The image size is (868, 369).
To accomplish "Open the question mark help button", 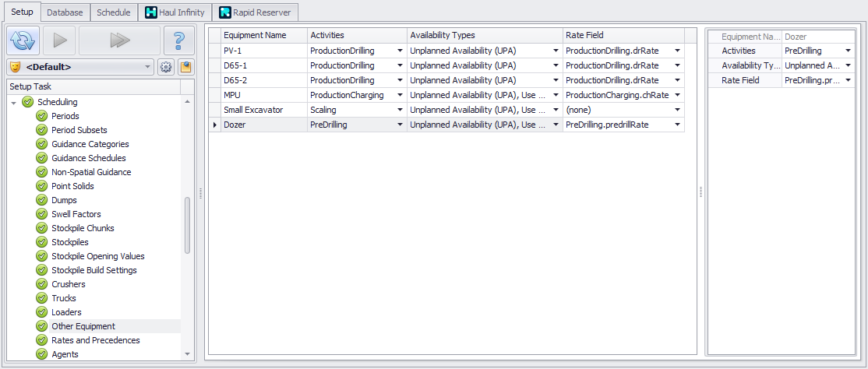I will pyautogui.click(x=178, y=40).
